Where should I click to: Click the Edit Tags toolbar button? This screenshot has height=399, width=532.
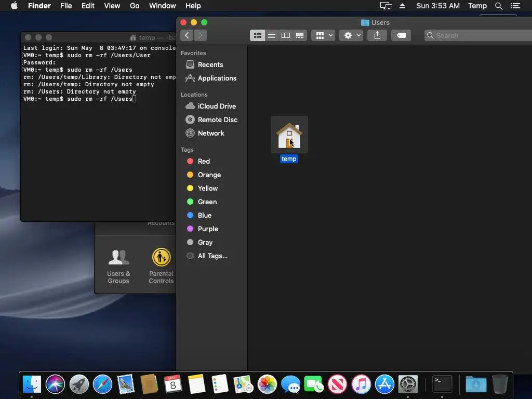pos(401,35)
